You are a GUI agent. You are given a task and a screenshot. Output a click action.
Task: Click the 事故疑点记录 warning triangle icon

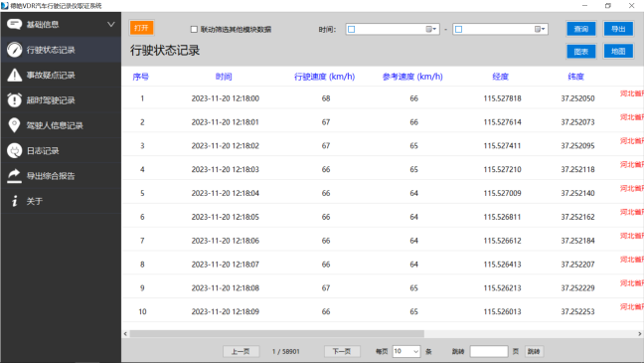[14, 75]
